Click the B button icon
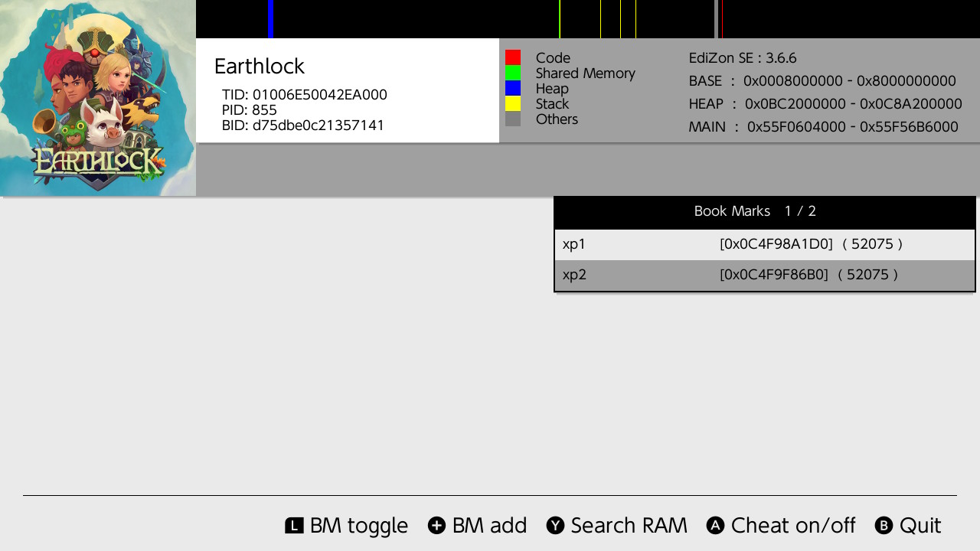Viewport: 980px width, 551px height. (x=884, y=526)
